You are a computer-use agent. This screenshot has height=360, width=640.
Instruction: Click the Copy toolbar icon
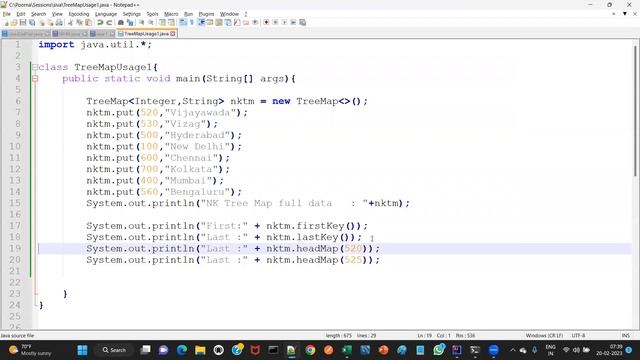(x=79, y=22)
